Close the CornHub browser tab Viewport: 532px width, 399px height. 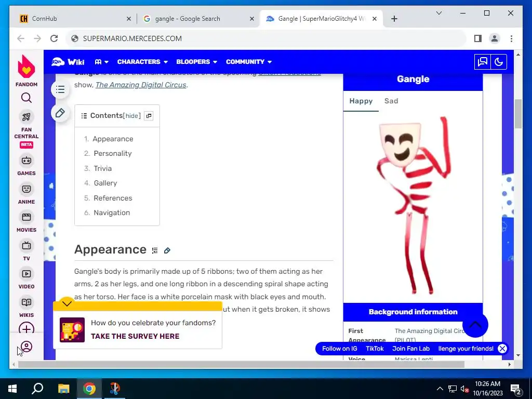pos(129,19)
